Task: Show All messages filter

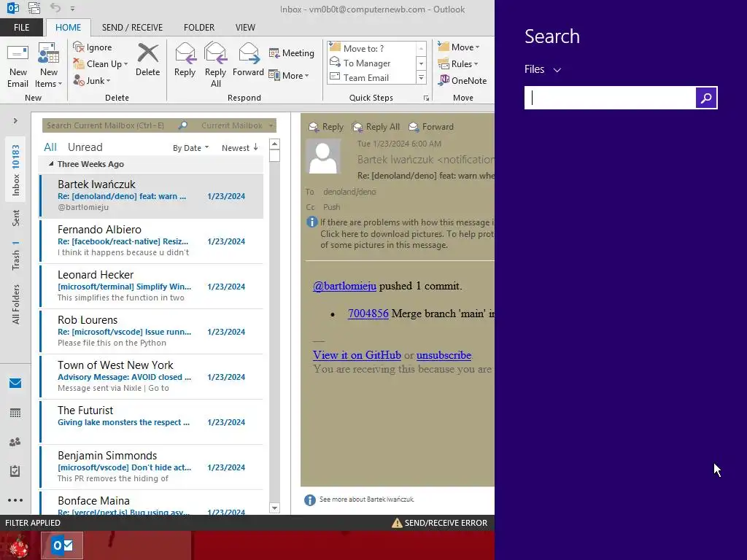Action: (50, 147)
